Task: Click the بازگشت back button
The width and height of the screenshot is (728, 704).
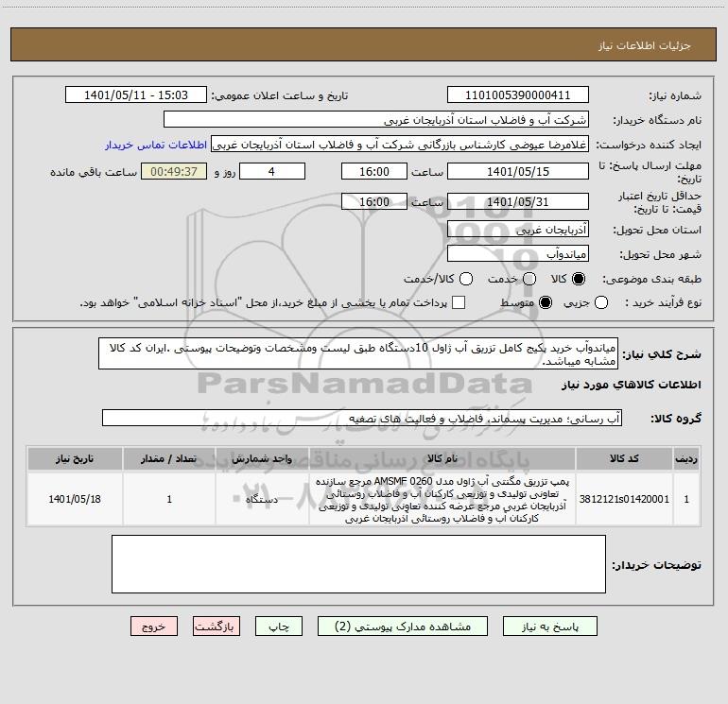Action: [217, 627]
